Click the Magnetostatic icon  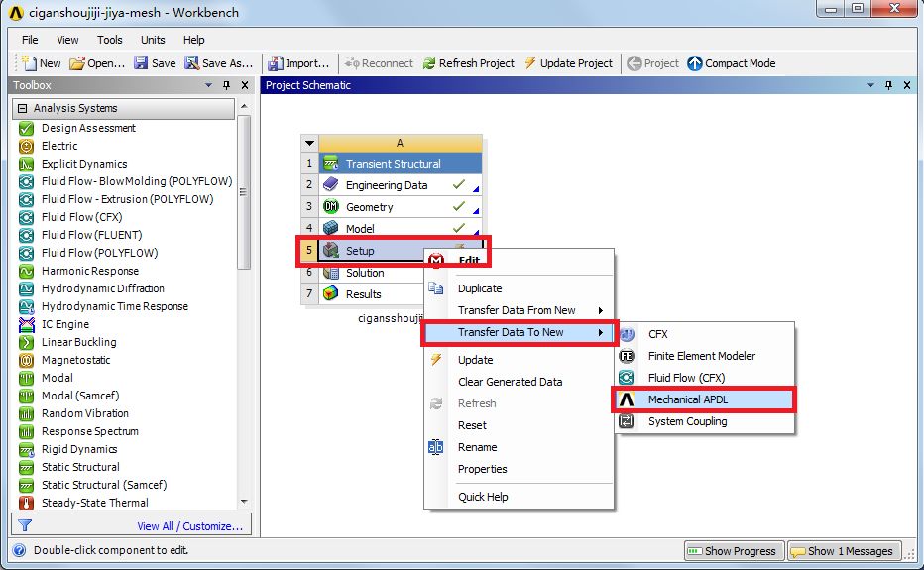tap(26, 360)
